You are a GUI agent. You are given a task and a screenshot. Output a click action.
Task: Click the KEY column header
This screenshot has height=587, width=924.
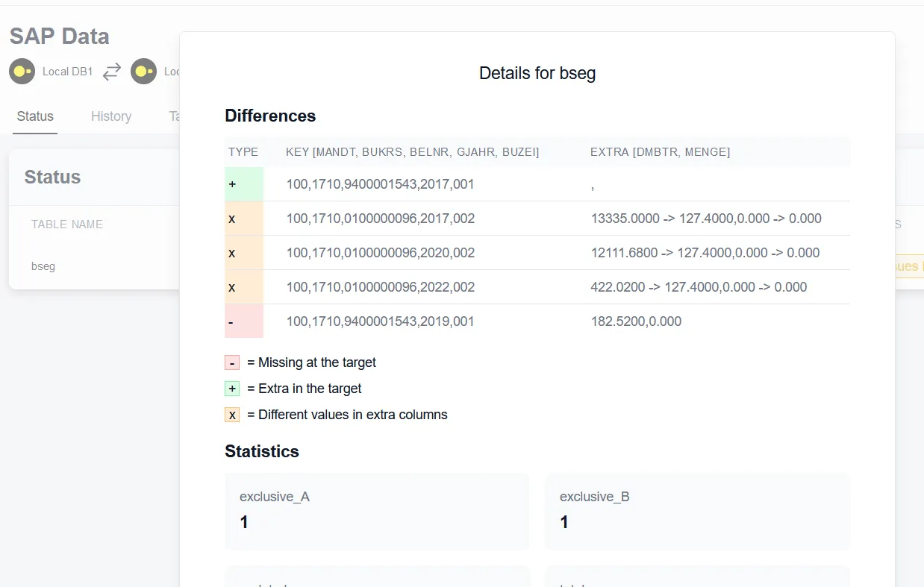click(x=412, y=152)
